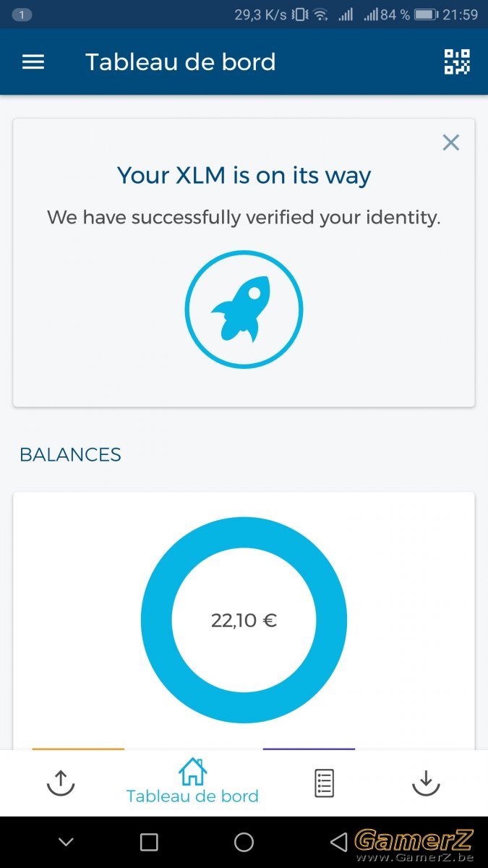
Task: Open the receive (download arrow) tab
Action: point(426,783)
